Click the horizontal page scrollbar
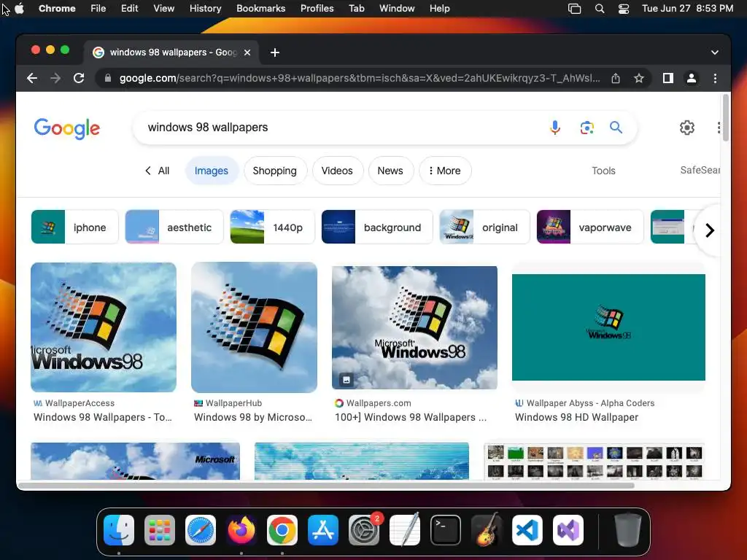This screenshot has height=560, width=747. 326,486
